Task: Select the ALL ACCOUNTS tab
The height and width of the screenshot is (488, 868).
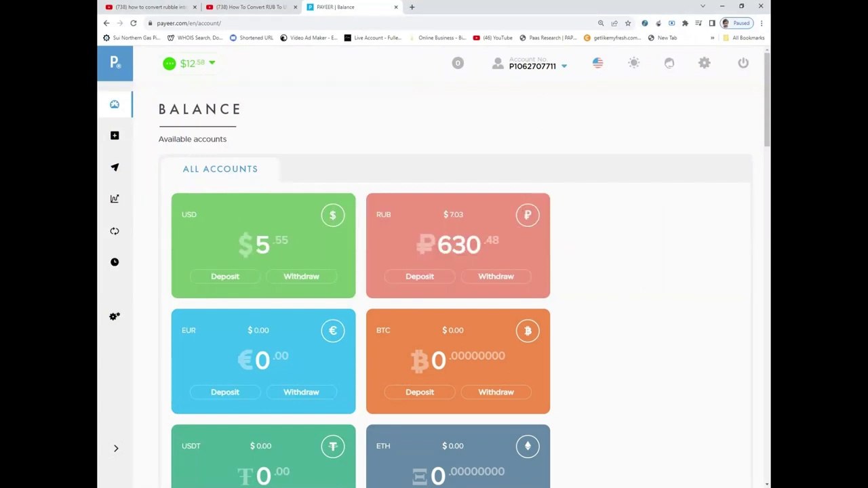Action: click(x=220, y=169)
